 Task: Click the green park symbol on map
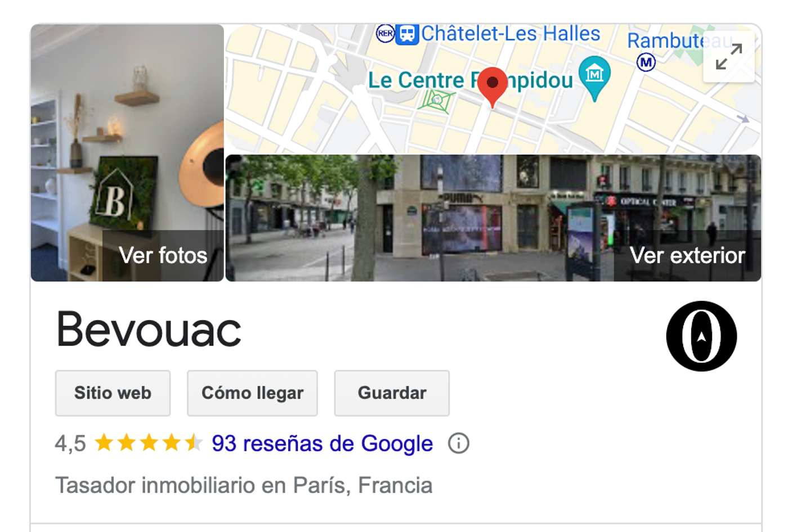pyautogui.click(x=436, y=101)
